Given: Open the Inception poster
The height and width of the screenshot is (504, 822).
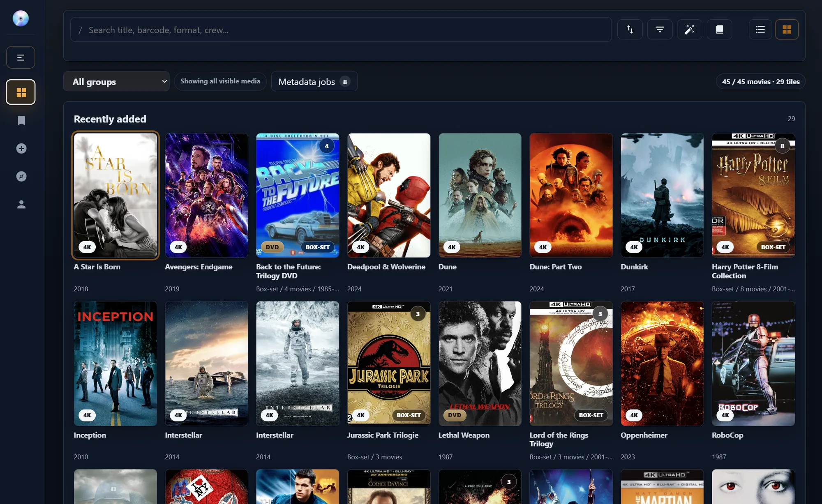Looking at the screenshot, I should [115, 364].
